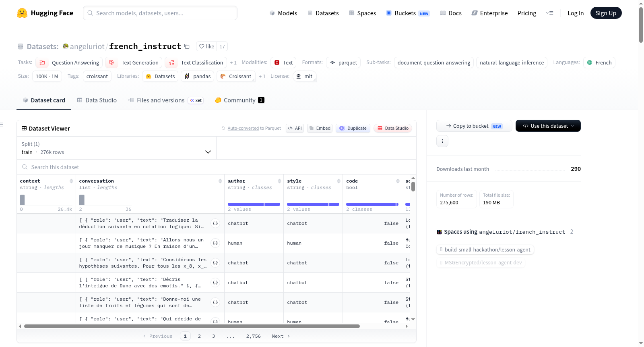Open Models in the top navigation

click(283, 13)
